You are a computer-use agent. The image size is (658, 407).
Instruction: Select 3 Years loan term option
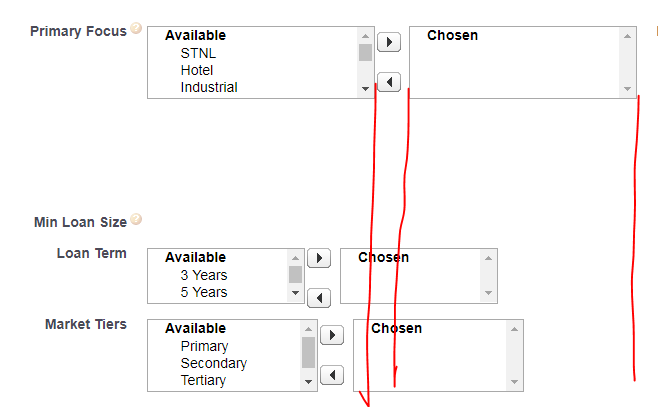coord(204,275)
